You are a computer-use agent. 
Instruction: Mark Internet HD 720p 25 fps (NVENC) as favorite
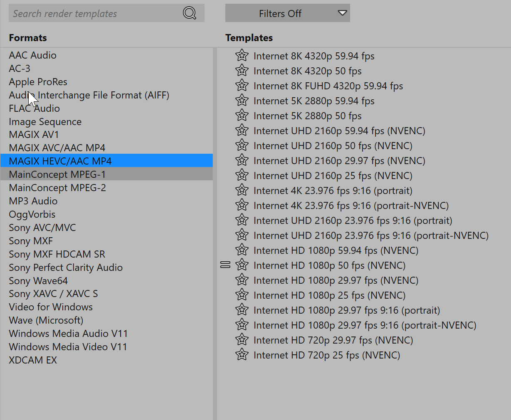point(242,355)
